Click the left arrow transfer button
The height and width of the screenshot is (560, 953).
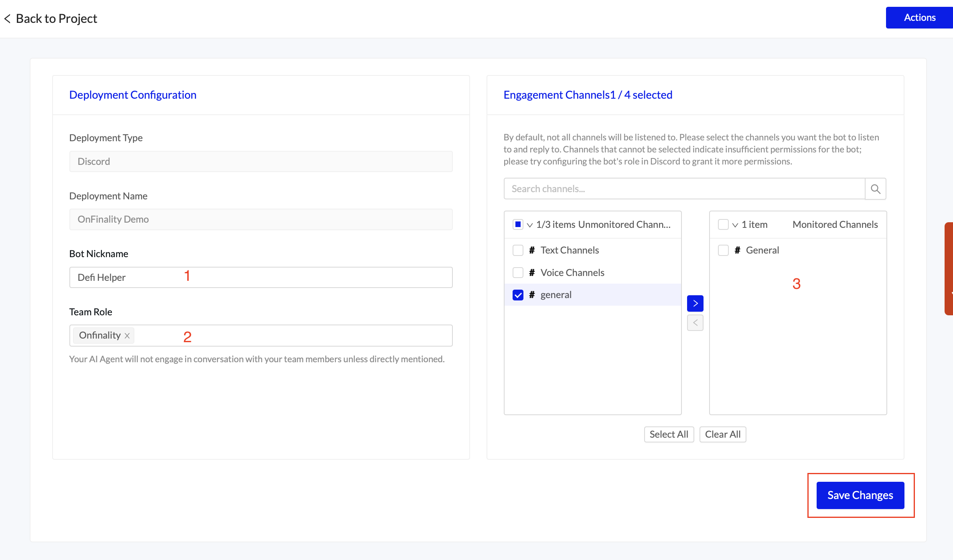coord(695,323)
